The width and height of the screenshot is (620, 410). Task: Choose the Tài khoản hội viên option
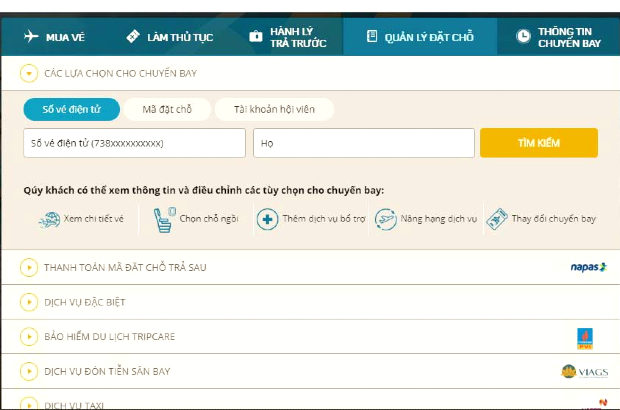coord(274,109)
